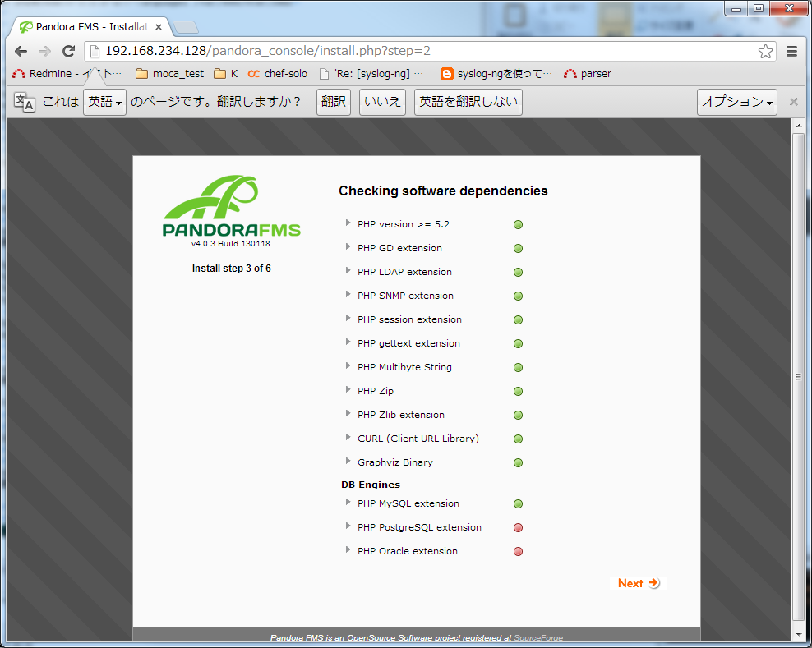The image size is (812, 648).
Task: Expand the Graphviz Binary entry
Action: point(348,462)
